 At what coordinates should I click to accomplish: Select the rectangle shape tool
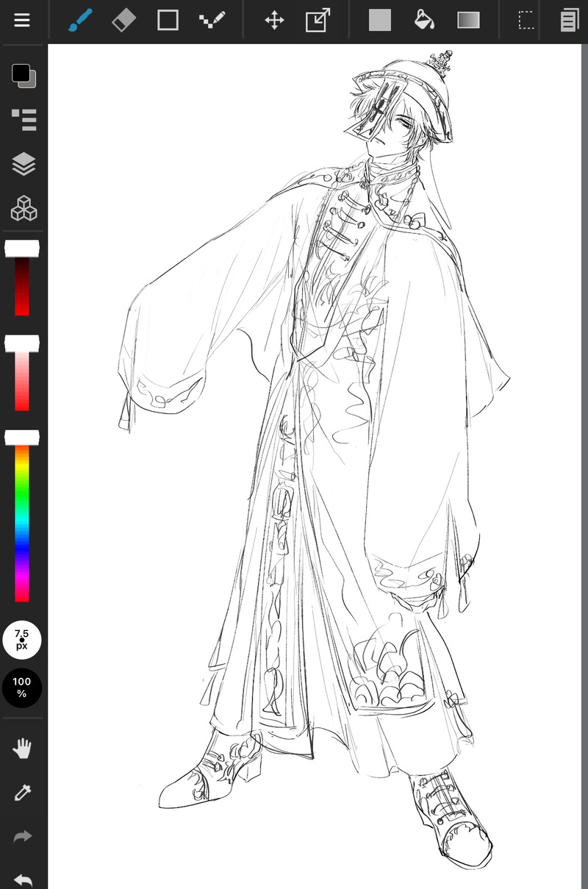pos(168,20)
